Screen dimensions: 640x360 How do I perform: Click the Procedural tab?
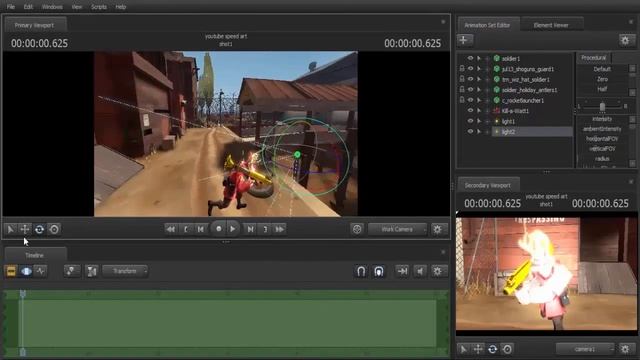tap(593, 58)
